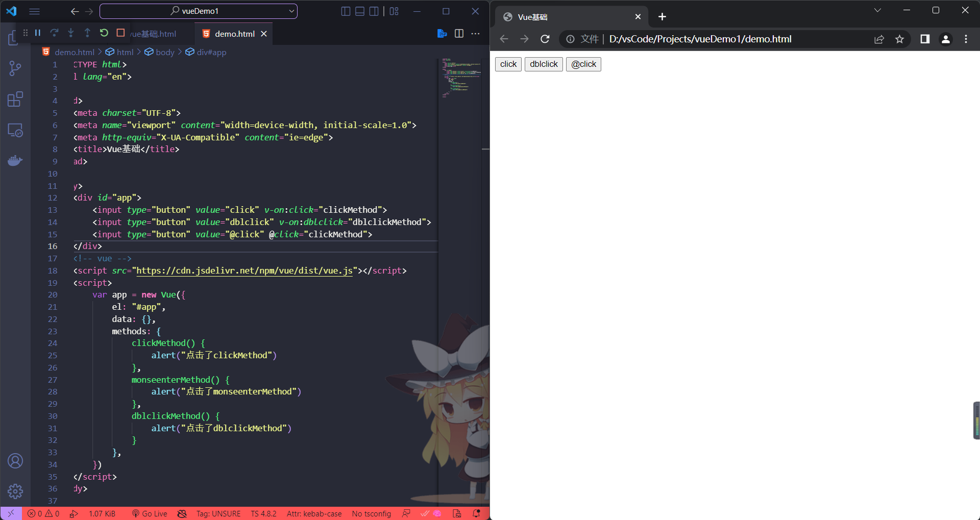This screenshot has height=520, width=980.
Task: Toggle bottom panel layout icon
Action: coord(360,11)
